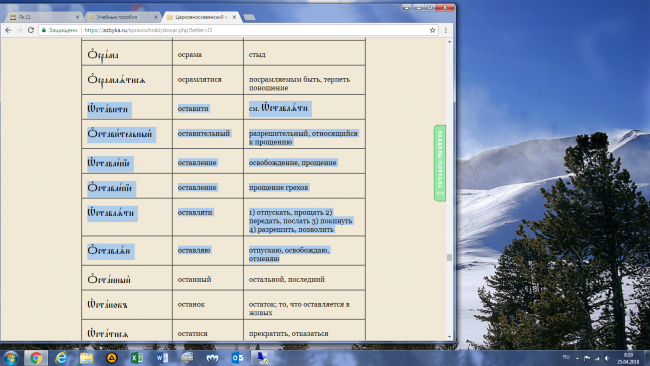Open Outlook from the taskbar
This screenshot has width=650, height=366.
[238, 358]
